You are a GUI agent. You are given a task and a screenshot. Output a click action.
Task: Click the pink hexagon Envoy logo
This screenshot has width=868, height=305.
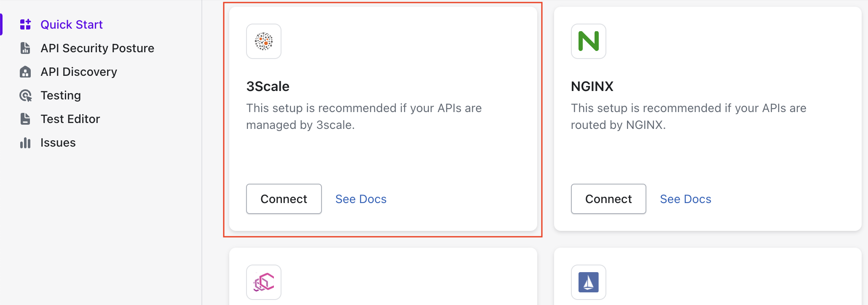pos(264,282)
